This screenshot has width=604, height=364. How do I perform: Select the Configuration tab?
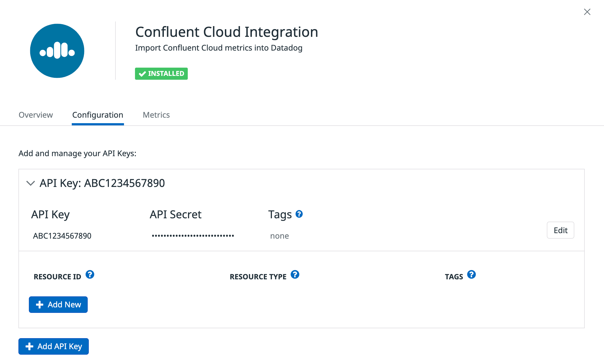coord(98,115)
